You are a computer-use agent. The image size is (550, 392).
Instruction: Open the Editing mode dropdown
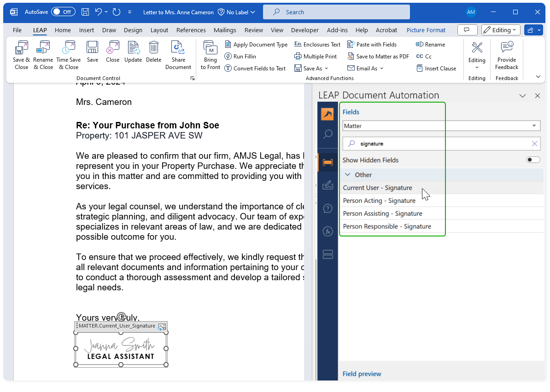[501, 30]
